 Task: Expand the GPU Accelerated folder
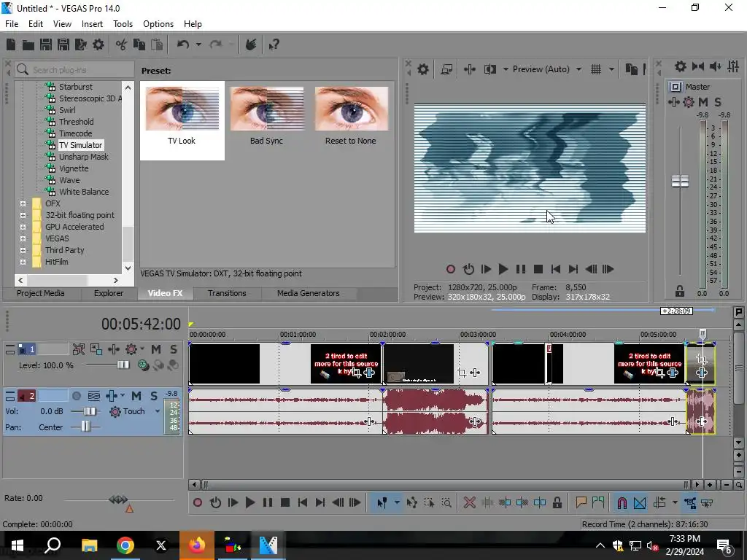(x=23, y=227)
